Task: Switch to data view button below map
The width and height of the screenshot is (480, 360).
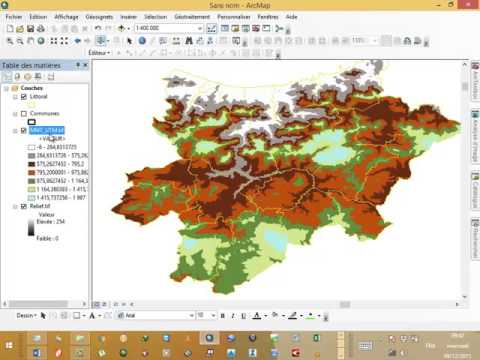Action: (x=96, y=304)
